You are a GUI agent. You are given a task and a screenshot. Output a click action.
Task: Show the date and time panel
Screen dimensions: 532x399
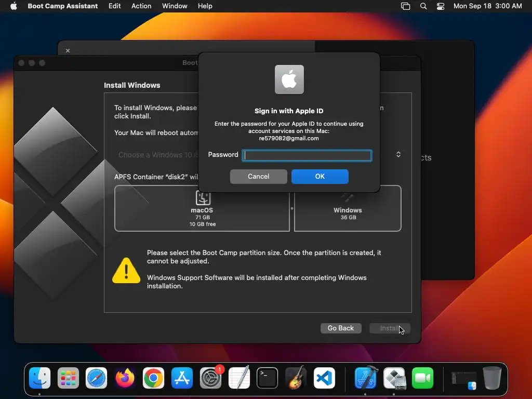point(487,6)
